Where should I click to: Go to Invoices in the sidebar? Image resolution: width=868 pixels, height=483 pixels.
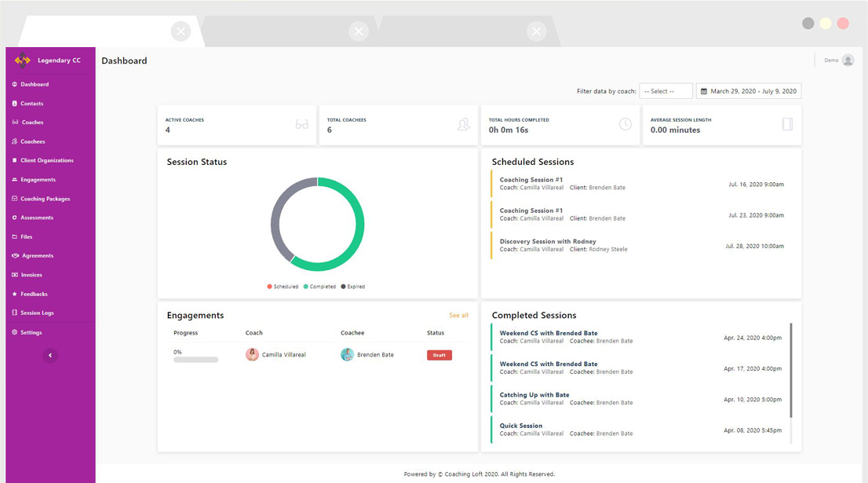coord(31,275)
